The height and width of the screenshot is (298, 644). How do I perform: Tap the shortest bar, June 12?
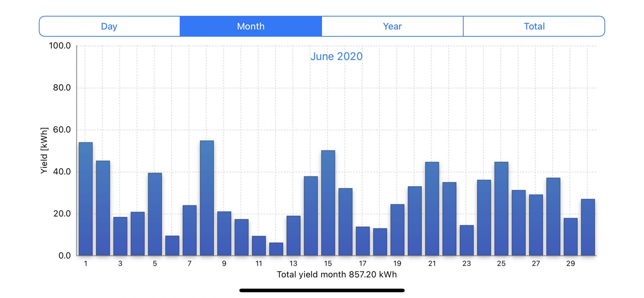276,249
